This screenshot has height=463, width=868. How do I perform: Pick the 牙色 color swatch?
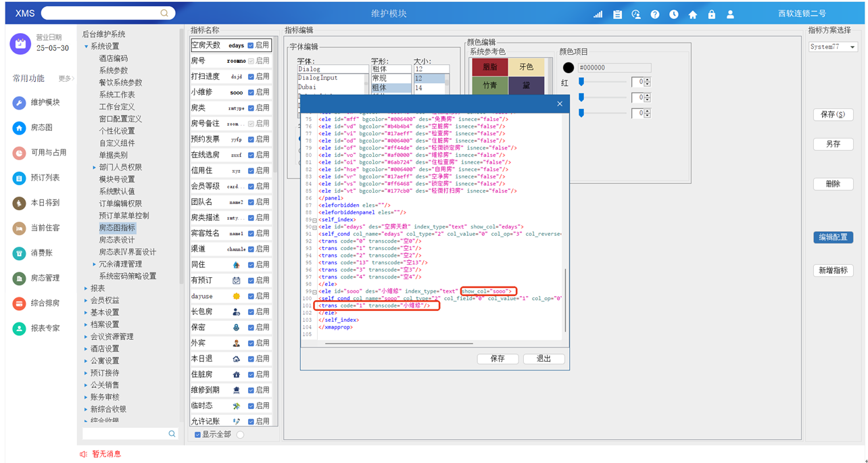click(x=526, y=67)
